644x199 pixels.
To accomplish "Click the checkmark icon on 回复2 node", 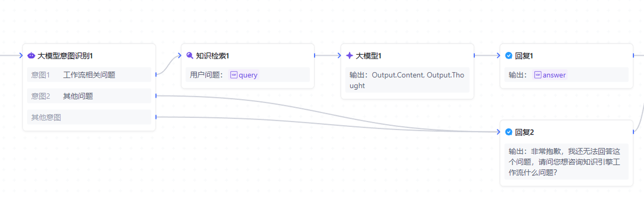I will point(509,132).
